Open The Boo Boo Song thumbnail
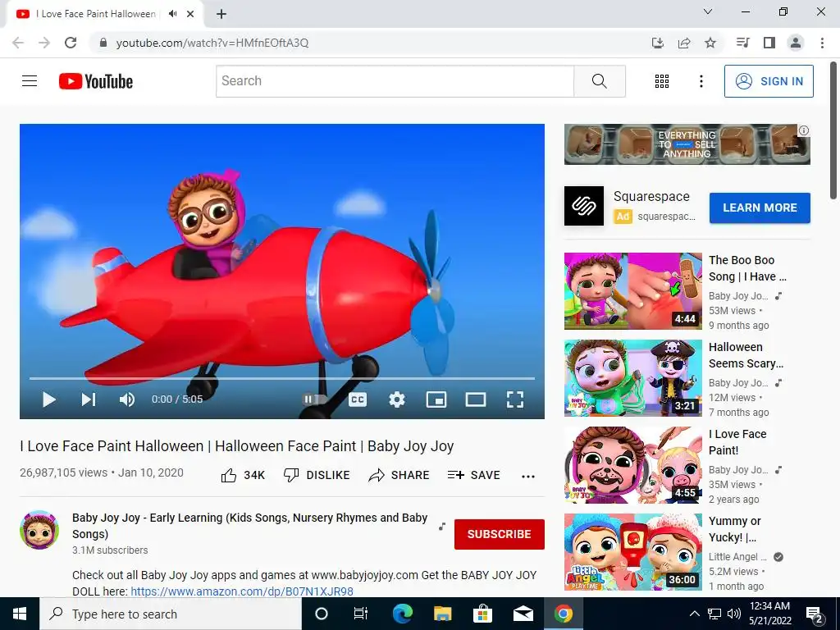840x630 pixels. [632, 291]
